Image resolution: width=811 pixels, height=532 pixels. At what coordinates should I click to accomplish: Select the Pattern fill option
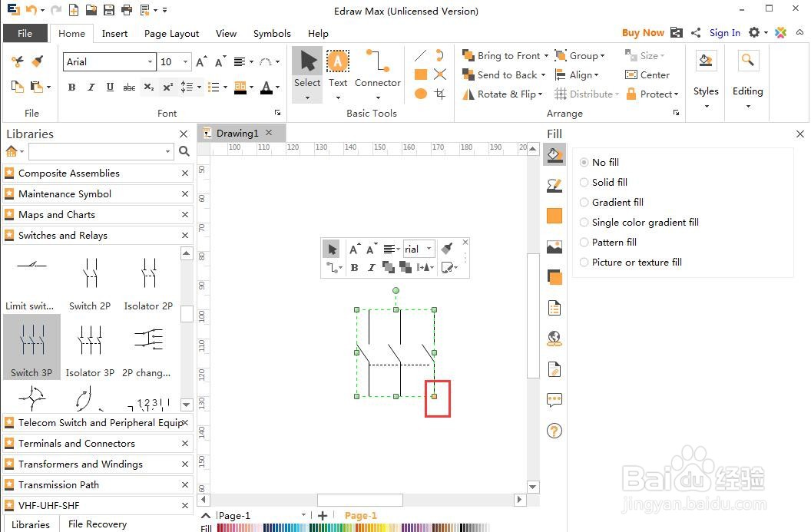click(608, 242)
